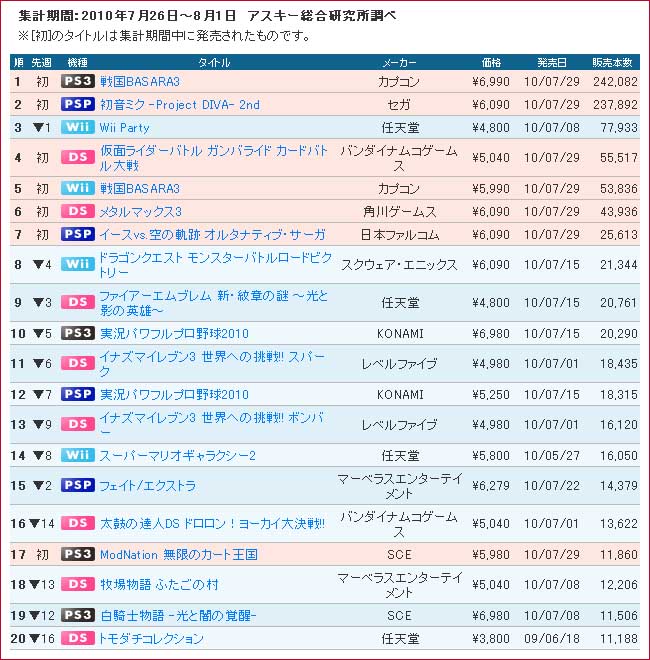Click Wii badge beside ドラゴンクエスト モンスターバトルロード
The image size is (650, 660).
click(x=77, y=264)
